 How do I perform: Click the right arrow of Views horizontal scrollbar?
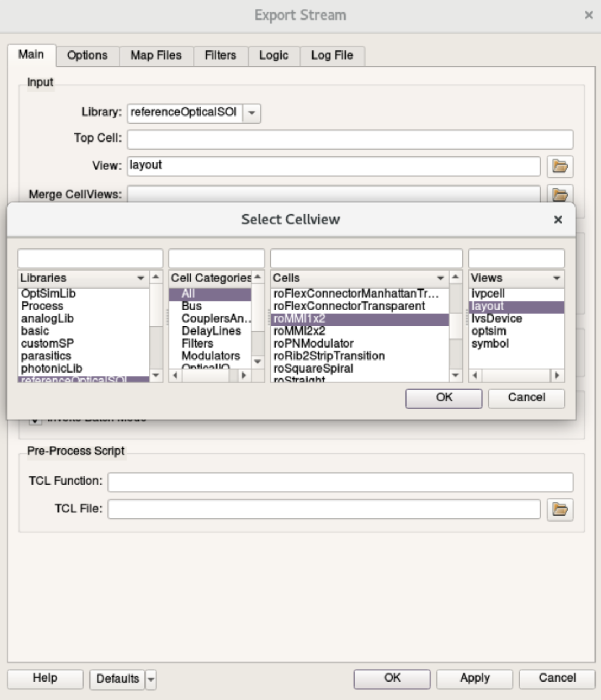[x=557, y=375]
